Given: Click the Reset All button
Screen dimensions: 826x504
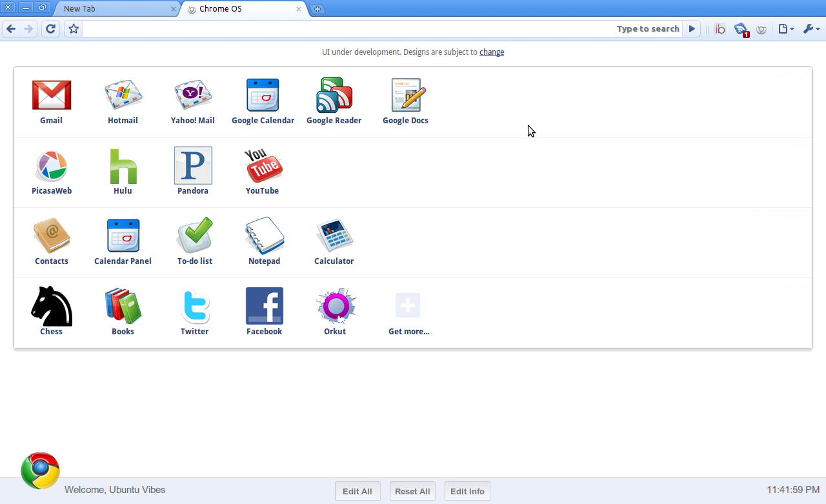Looking at the screenshot, I should [x=412, y=491].
